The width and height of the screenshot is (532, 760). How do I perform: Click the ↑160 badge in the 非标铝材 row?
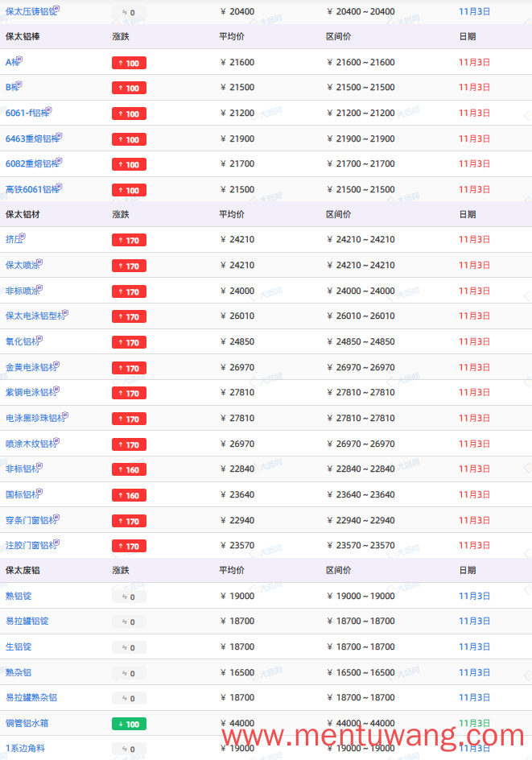[x=129, y=469]
